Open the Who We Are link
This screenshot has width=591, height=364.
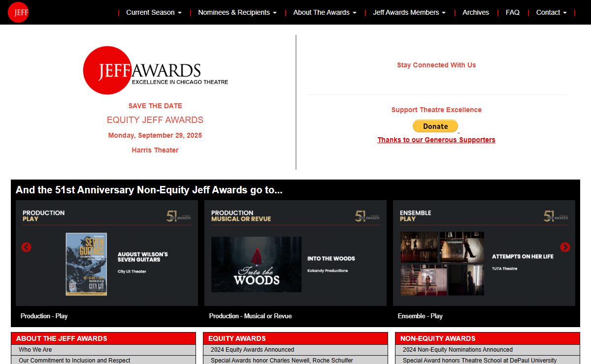tap(35, 350)
